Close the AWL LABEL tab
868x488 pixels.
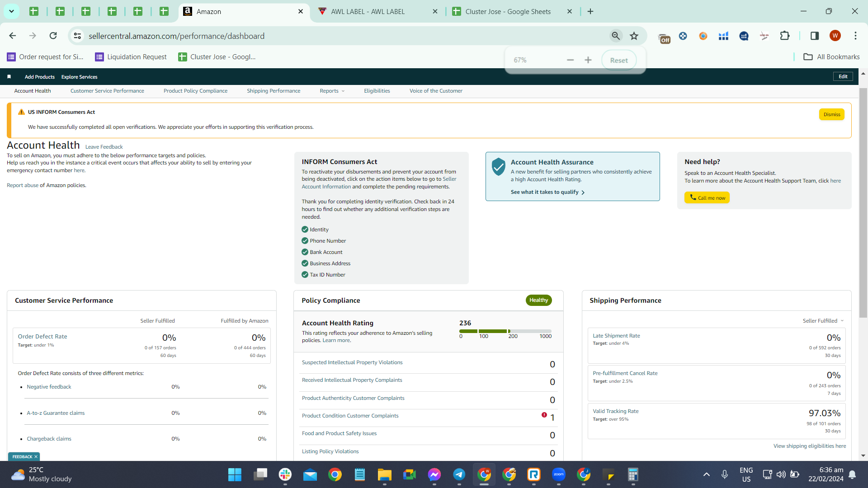click(x=435, y=11)
